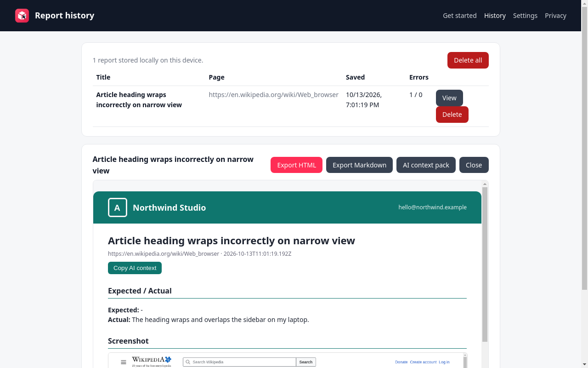Click the Report history app logo icon

[22, 16]
